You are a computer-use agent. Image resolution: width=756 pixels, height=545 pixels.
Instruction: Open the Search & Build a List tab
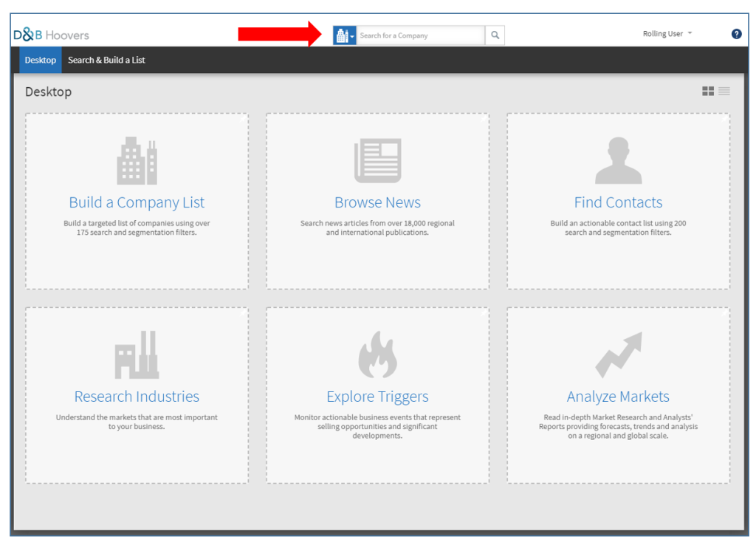pos(106,61)
